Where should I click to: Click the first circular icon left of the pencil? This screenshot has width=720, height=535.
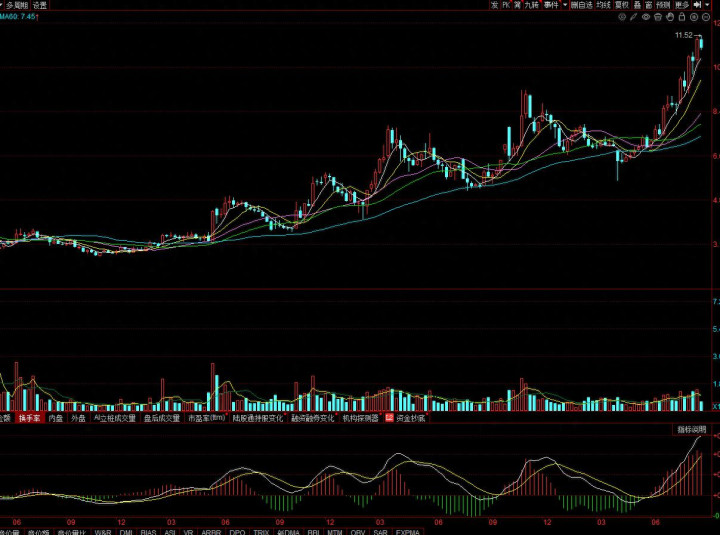click(x=621, y=16)
